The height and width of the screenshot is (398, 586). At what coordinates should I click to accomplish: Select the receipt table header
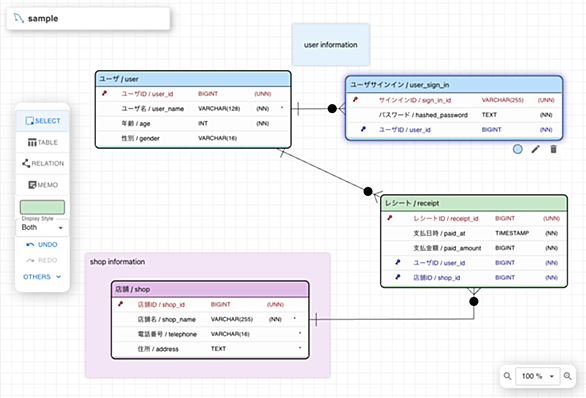[474, 203]
